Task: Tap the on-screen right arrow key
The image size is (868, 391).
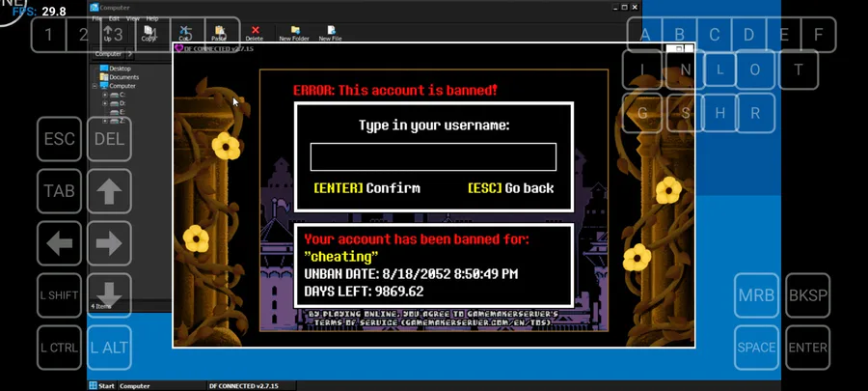Action: 109,243
